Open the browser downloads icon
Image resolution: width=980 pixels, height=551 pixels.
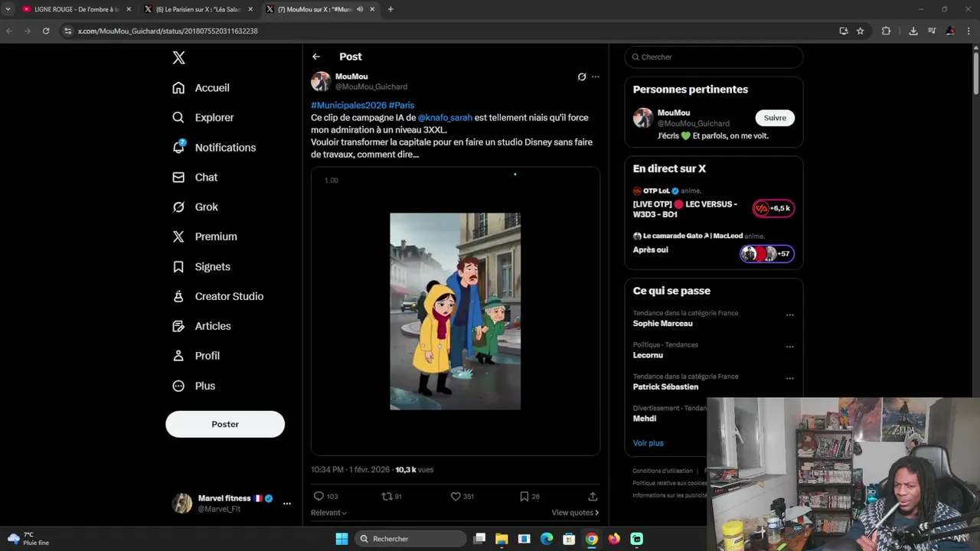[x=913, y=31]
